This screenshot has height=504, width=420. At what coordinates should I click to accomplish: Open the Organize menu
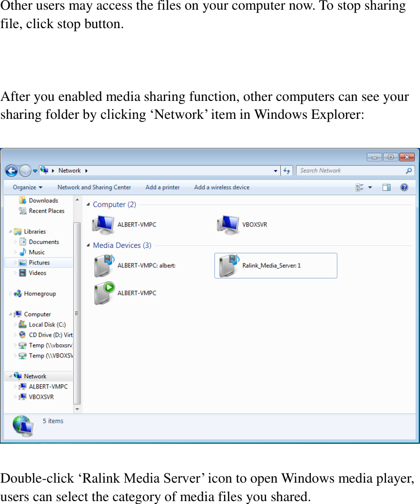point(27,187)
